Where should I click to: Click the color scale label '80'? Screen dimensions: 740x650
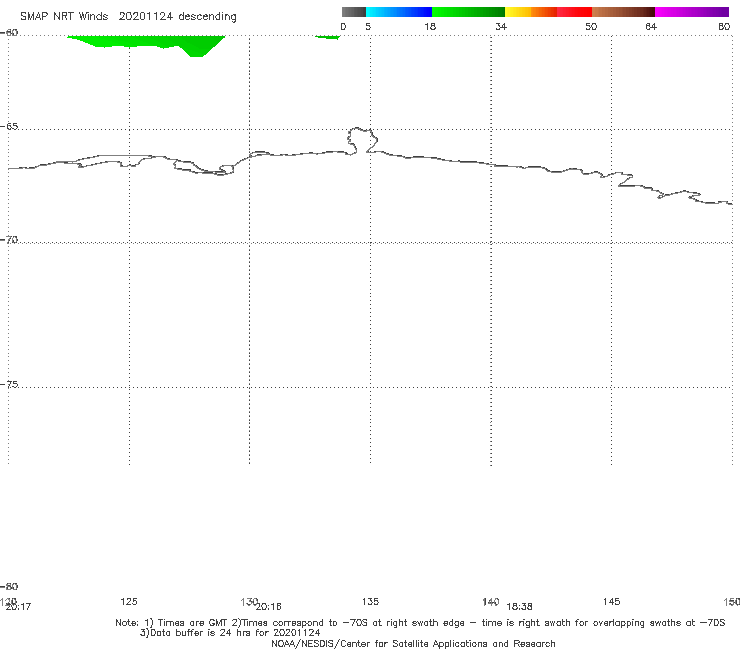click(724, 26)
